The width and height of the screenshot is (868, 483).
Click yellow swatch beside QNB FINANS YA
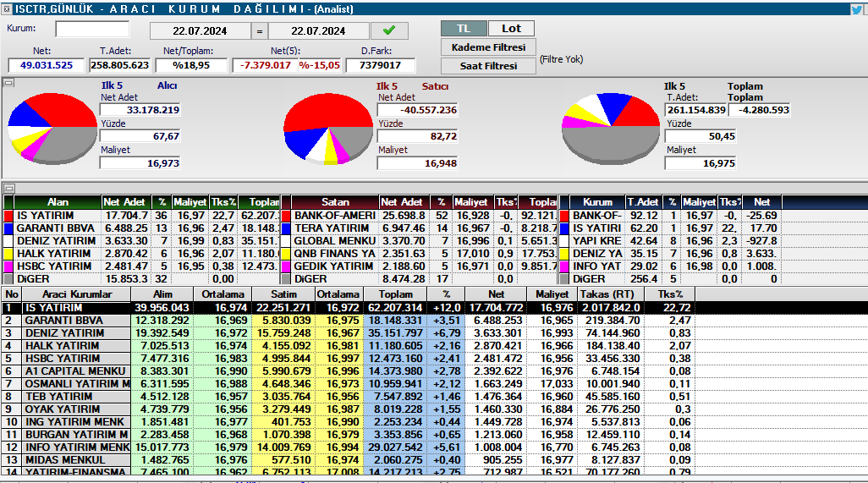pos(286,254)
